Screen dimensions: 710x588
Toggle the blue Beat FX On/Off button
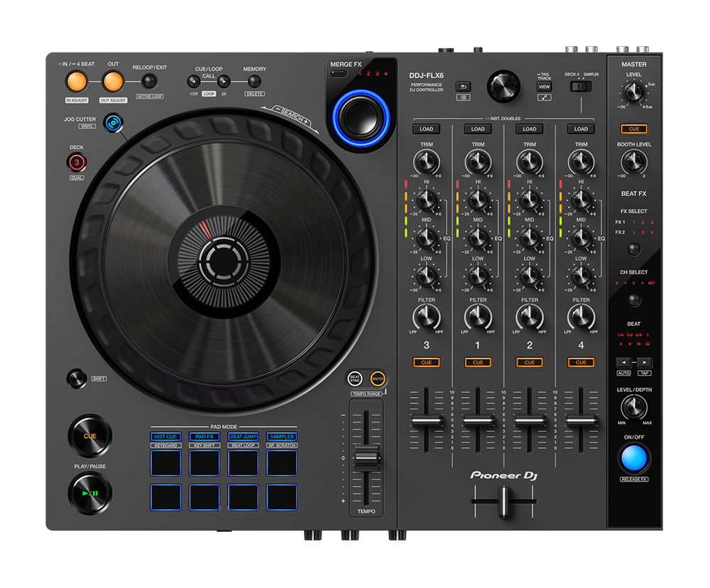pyautogui.click(x=633, y=458)
